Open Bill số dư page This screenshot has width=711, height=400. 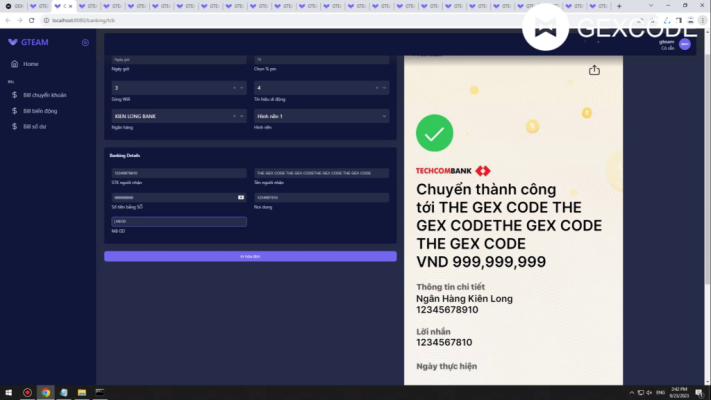34,127
